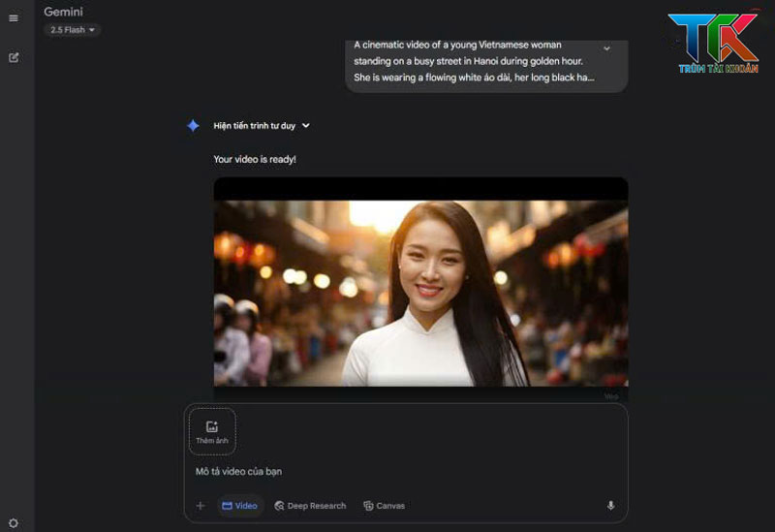Open the 2.5 Flash model dropdown

click(73, 30)
